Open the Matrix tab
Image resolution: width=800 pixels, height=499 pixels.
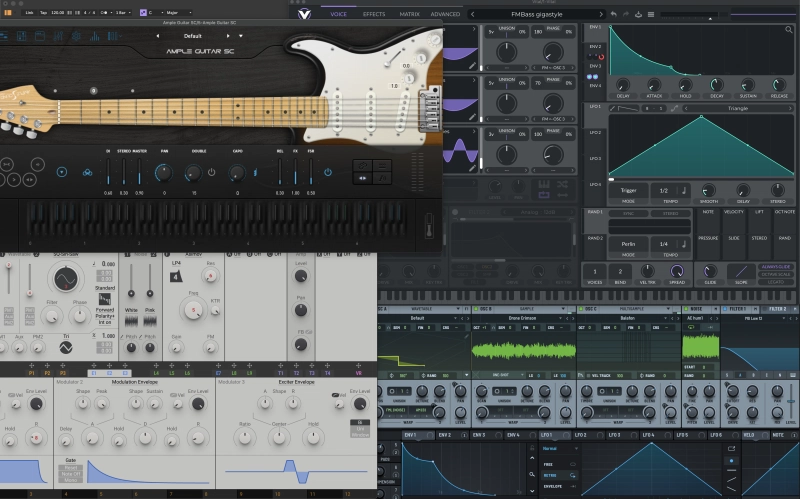[x=410, y=14]
